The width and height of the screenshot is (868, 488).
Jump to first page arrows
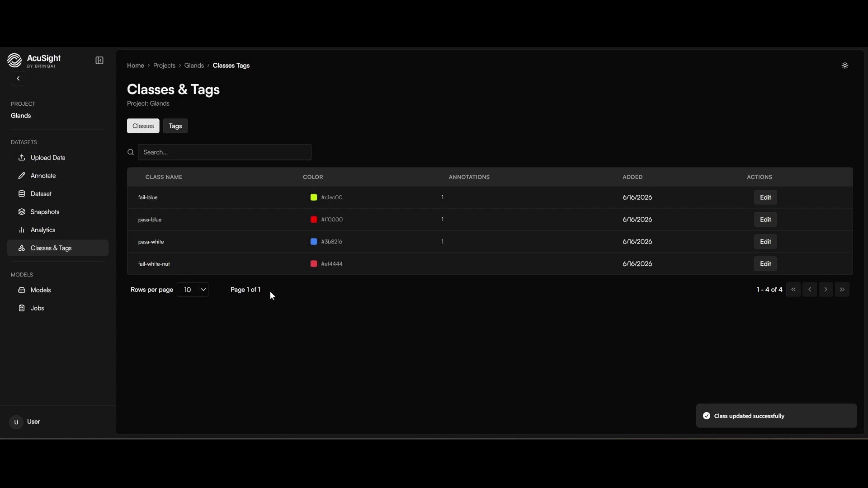793,290
